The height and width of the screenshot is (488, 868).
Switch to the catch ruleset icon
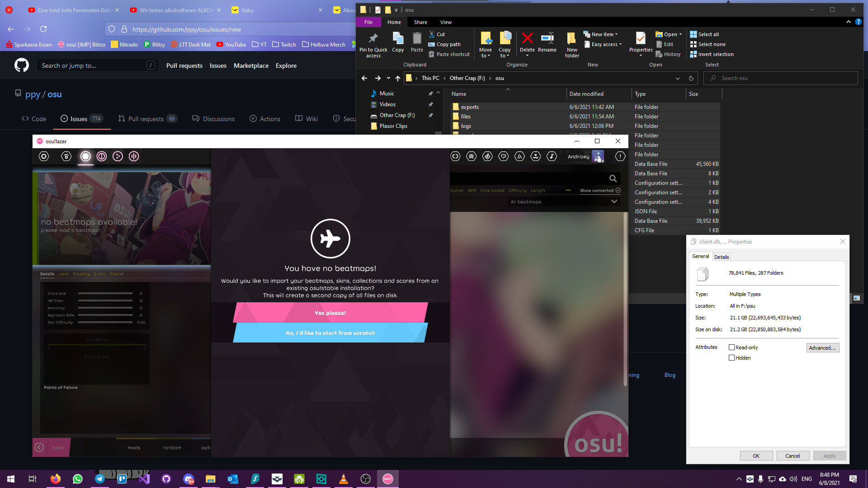pos(118,156)
